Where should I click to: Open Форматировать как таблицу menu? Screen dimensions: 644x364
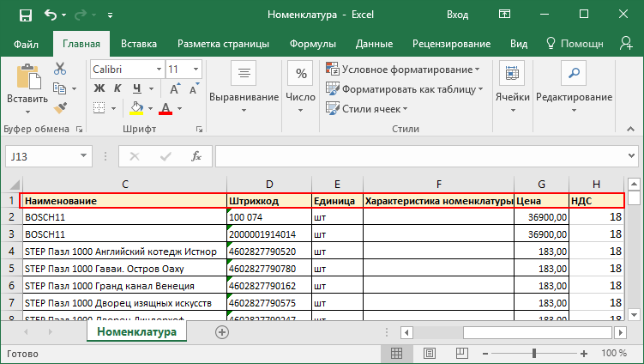point(405,88)
